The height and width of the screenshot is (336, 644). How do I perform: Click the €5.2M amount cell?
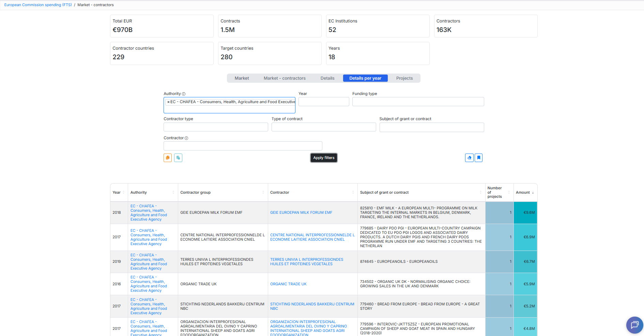click(x=525, y=306)
